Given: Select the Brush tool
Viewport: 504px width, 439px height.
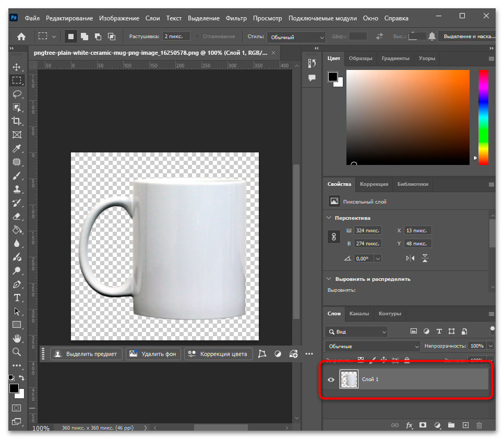Looking at the screenshot, I should click(x=17, y=175).
